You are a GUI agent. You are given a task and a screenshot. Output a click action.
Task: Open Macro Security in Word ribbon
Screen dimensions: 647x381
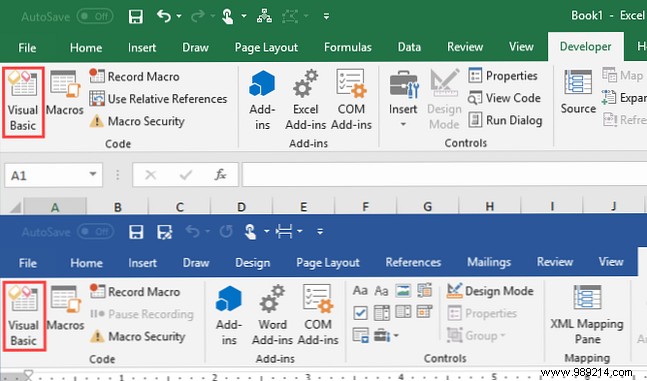point(137,336)
